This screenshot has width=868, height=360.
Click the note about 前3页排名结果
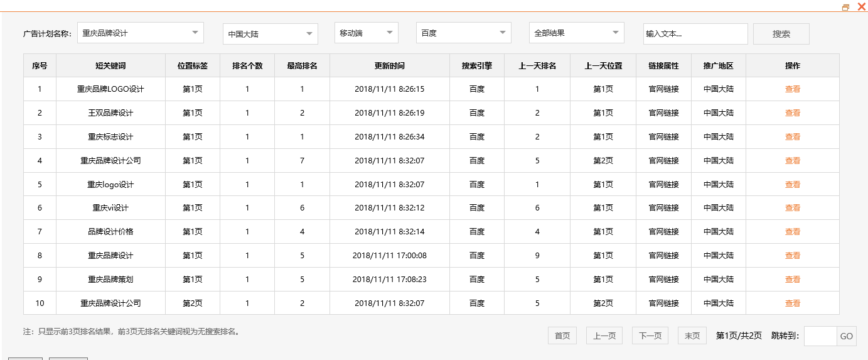132,332
